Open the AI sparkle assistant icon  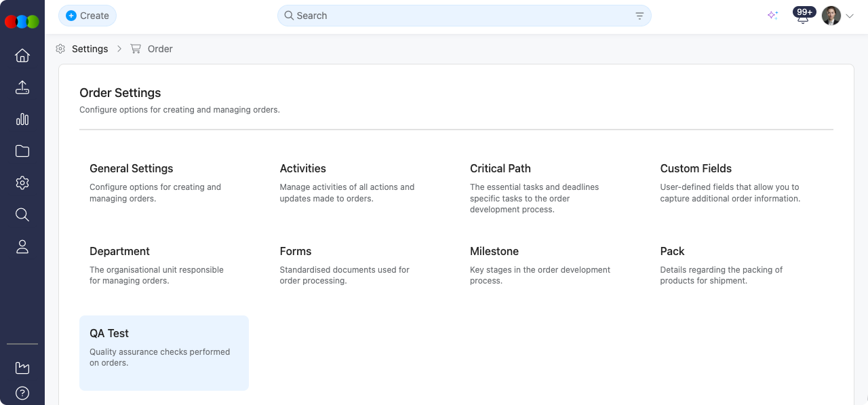[x=772, y=16]
